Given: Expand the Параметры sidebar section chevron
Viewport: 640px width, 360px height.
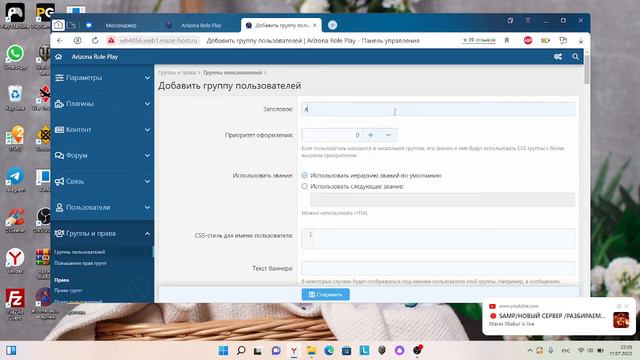Looking at the screenshot, I should click(x=147, y=78).
